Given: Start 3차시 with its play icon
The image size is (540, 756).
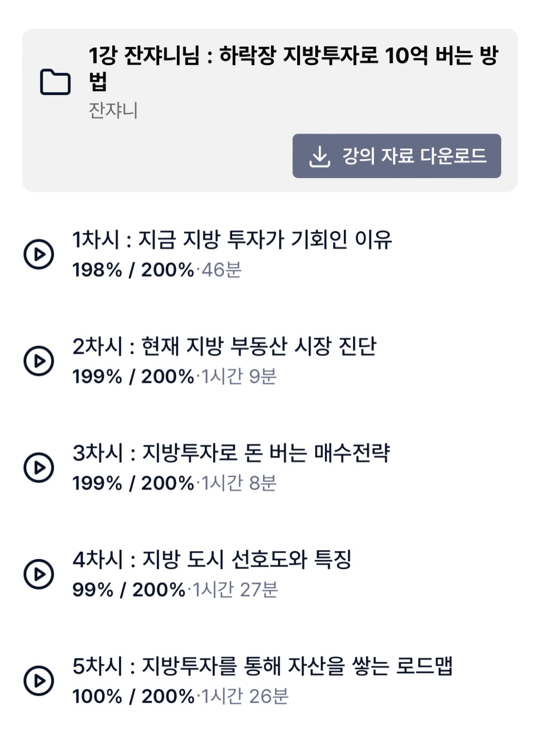Looking at the screenshot, I should click(39, 467).
